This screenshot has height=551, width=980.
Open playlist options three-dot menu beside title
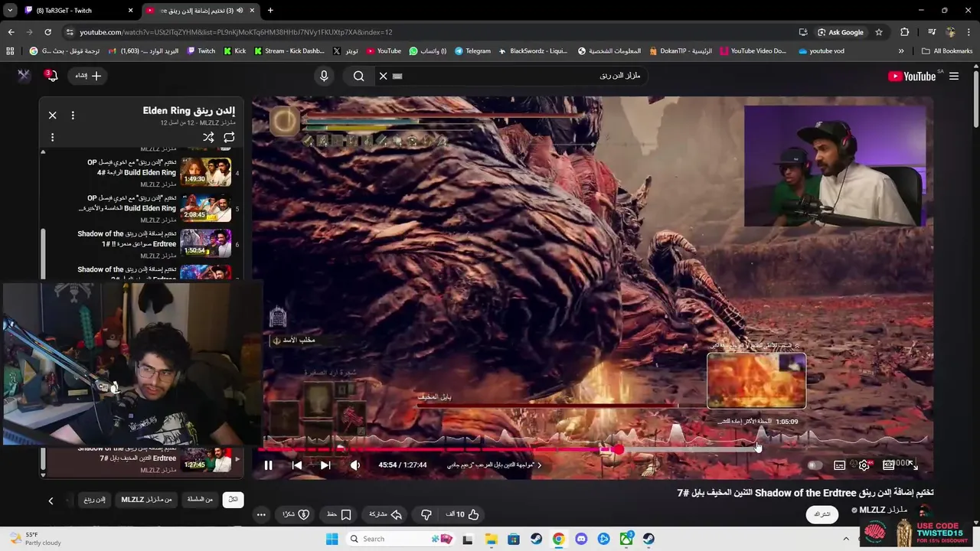click(73, 115)
